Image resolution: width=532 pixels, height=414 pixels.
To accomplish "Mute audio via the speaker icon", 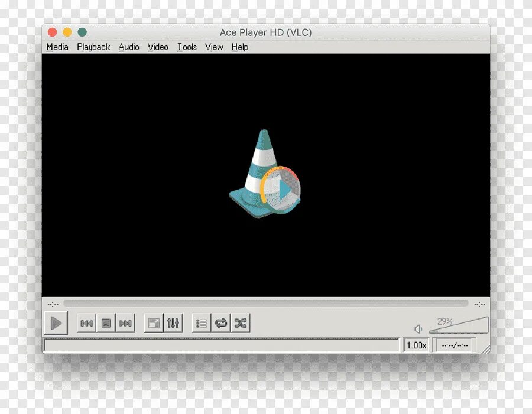I will pyautogui.click(x=419, y=329).
